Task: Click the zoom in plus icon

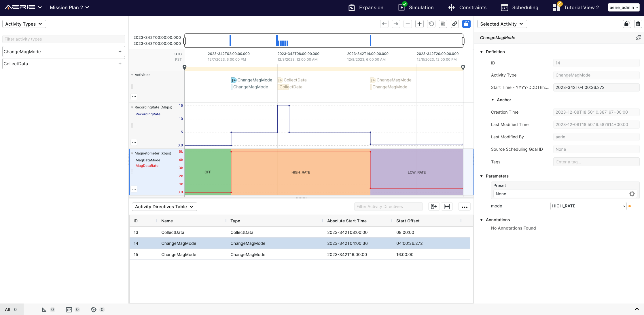Action: [419, 24]
